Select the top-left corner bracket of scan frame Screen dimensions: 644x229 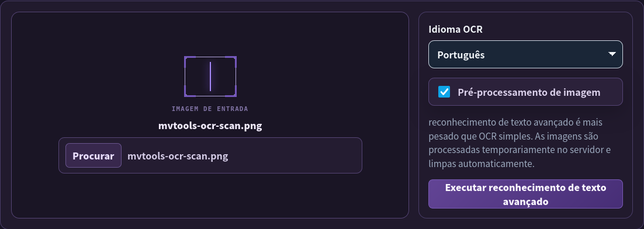(189, 61)
